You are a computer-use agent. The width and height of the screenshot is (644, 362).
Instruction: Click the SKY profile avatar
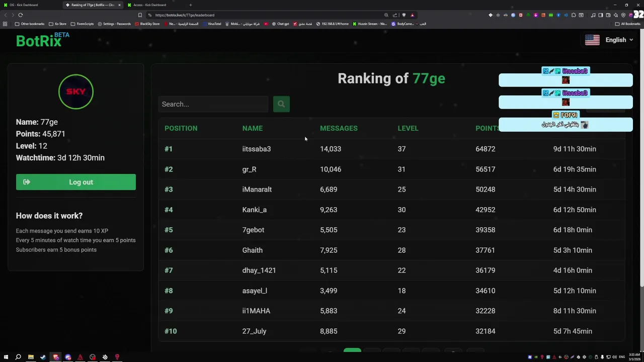(x=76, y=92)
